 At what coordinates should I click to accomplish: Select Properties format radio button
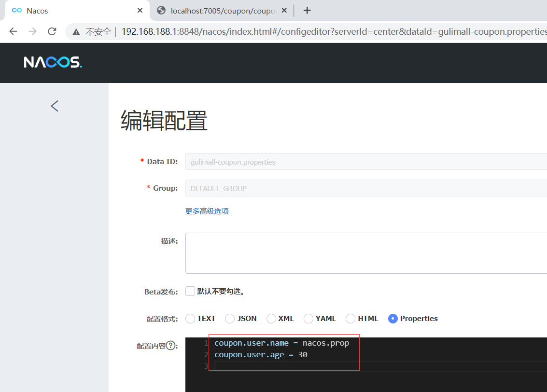pyautogui.click(x=393, y=319)
